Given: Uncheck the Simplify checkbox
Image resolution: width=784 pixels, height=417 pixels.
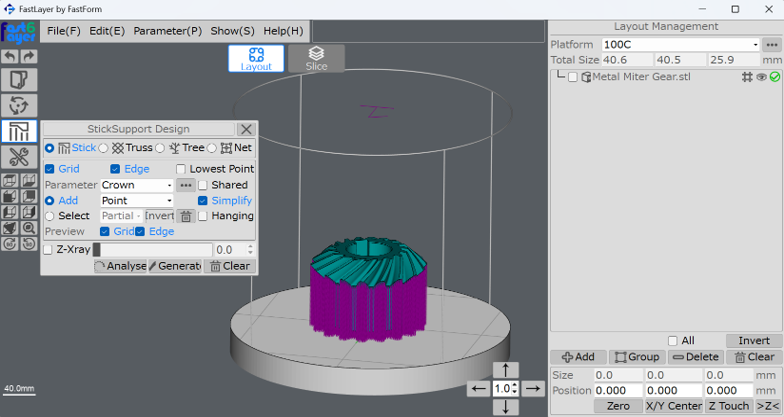Looking at the screenshot, I should [x=203, y=201].
